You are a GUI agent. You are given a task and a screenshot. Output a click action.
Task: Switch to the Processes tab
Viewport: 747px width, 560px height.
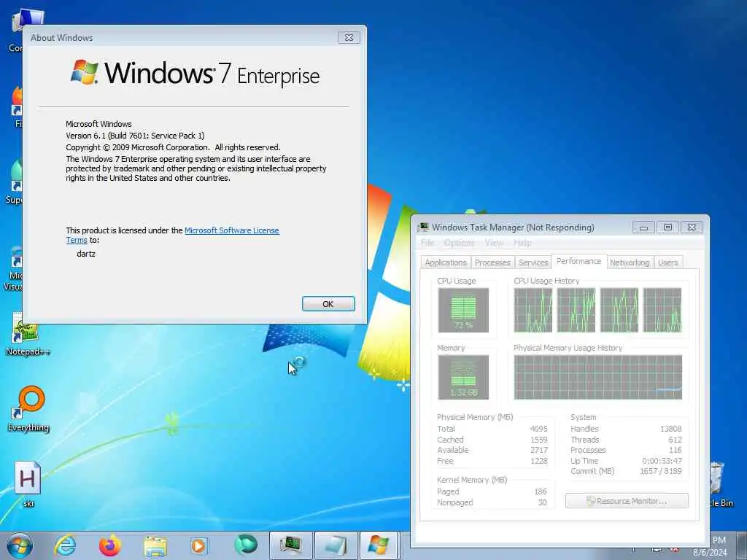[492, 262]
